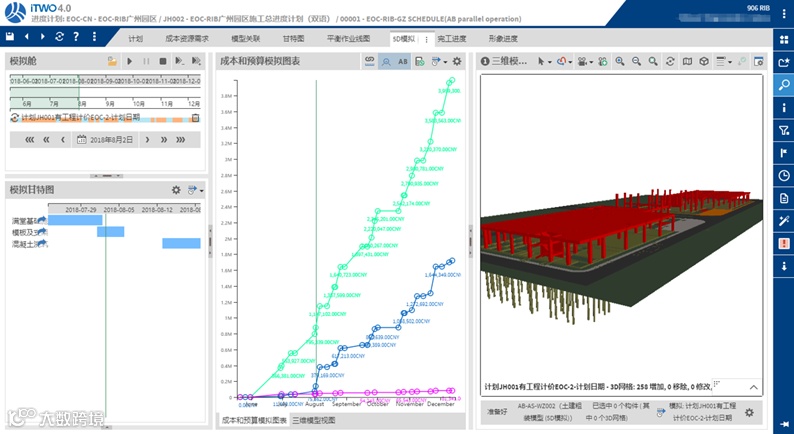The width and height of the screenshot is (794, 434).
Task: Click play-to-step button in 模拟舱
Action: pyautogui.click(x=179, y=61)
